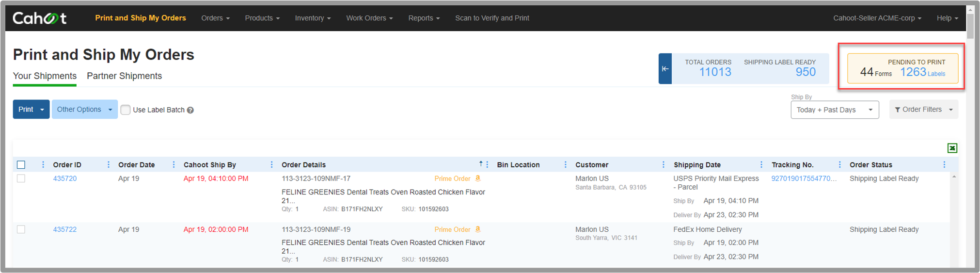Open Use Label Batch help icon
Image resolution: width=980 pixels, height=273 pixels.
(x=190, y=110)
